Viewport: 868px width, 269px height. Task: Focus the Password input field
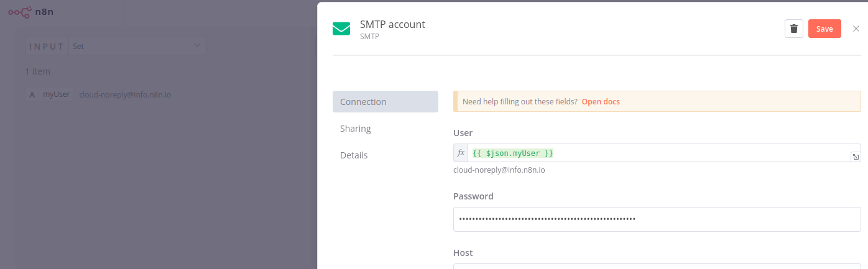click(657, 219)
